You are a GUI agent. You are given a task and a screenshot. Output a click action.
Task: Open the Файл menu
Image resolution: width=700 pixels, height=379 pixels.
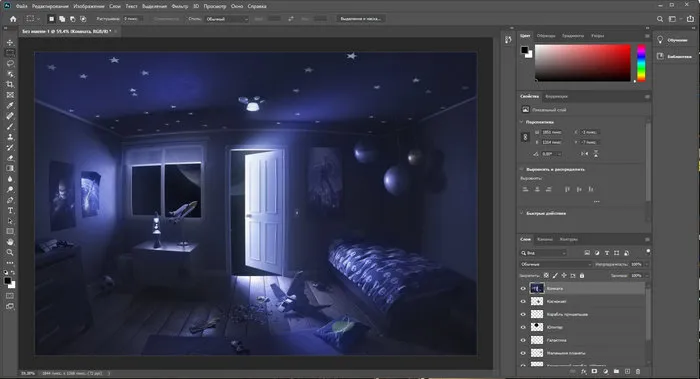21,6
